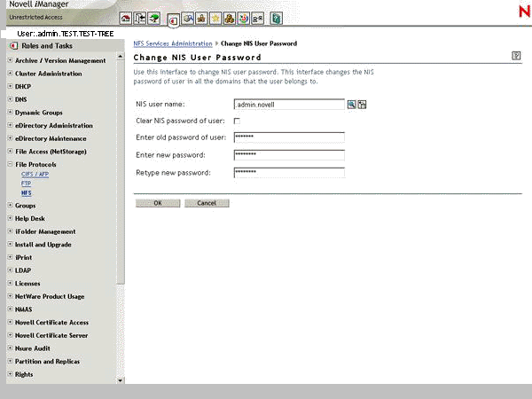Viewport: 532px width, 399px height.
Task: Open the teal Help book icon
Action: tap(276, 19)
